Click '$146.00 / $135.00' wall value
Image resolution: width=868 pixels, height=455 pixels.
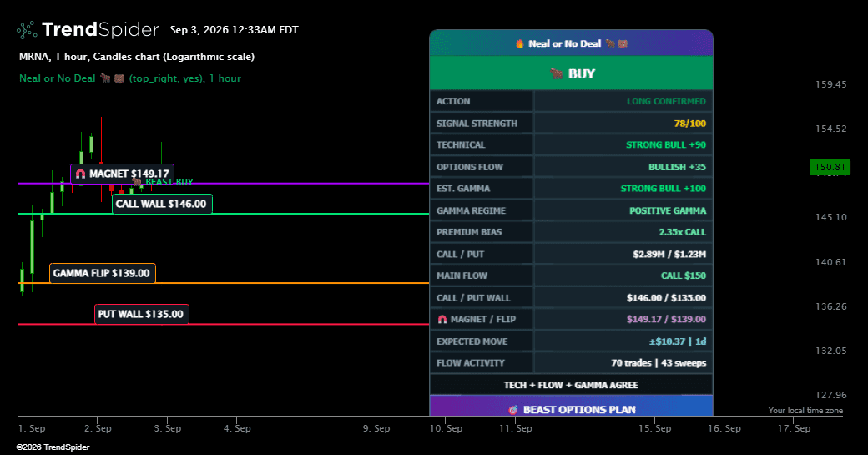666,298
